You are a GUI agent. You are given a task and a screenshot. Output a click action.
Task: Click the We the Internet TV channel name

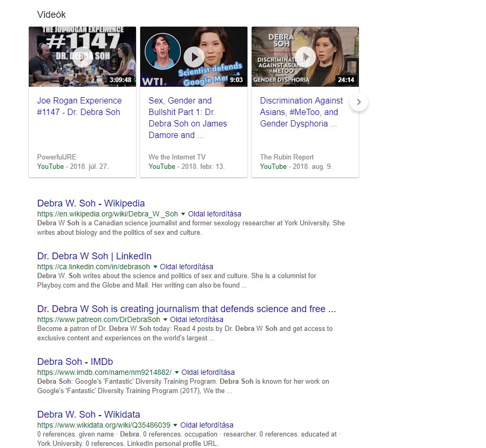(x=177, y=157)
